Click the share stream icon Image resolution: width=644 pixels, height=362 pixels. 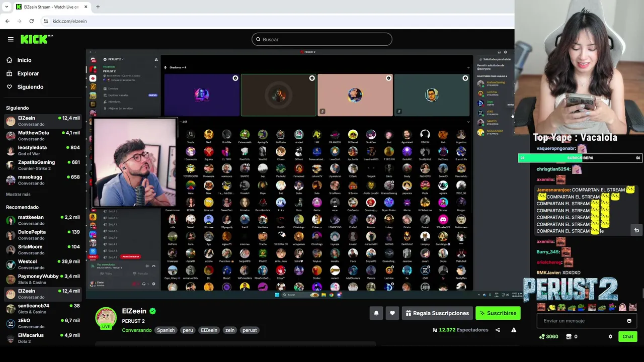(498, 330)
